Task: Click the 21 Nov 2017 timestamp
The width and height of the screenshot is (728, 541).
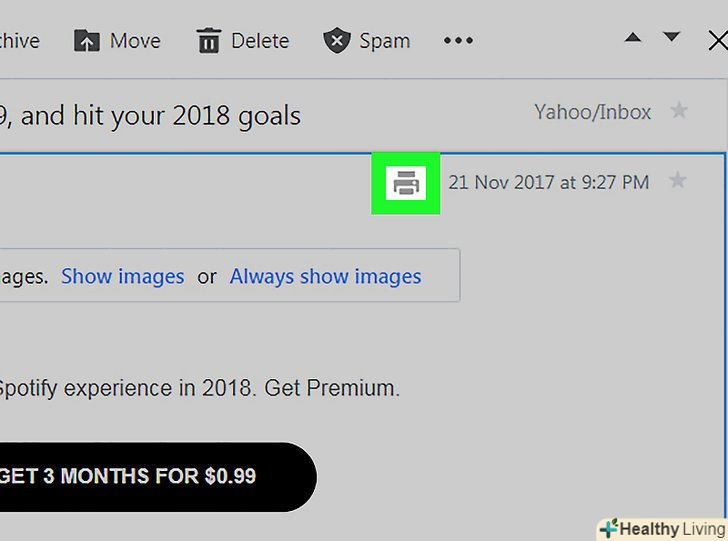Action: (548, 183)
